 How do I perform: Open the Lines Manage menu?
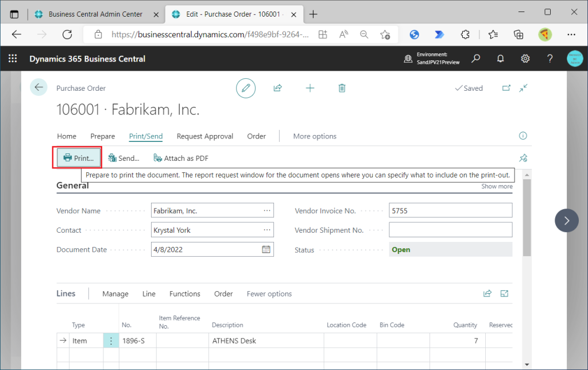coord(115,294)
